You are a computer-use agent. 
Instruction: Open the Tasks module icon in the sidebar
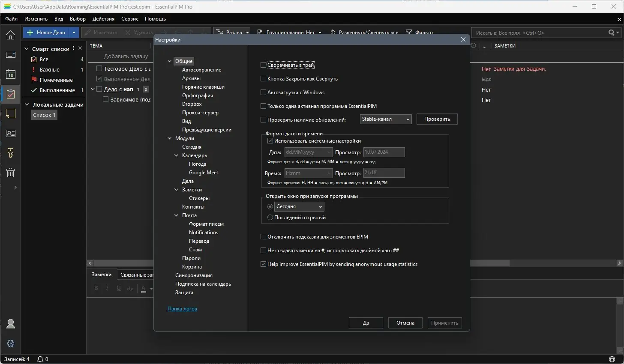[x=10, y=94]
